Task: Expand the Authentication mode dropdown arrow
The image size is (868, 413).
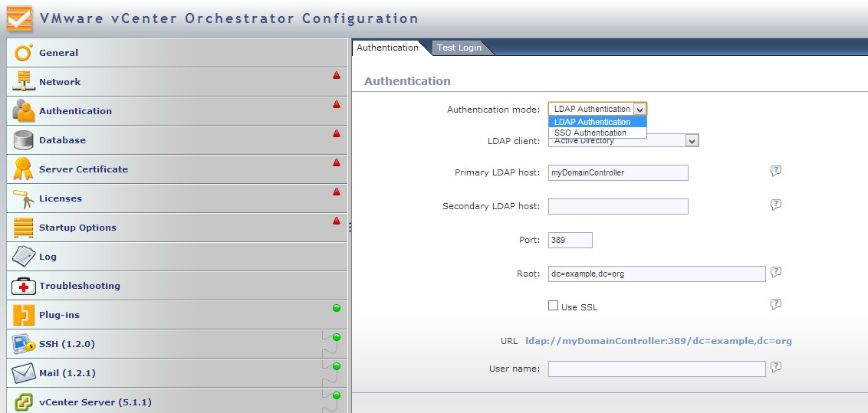Action: tap(639, 110)
